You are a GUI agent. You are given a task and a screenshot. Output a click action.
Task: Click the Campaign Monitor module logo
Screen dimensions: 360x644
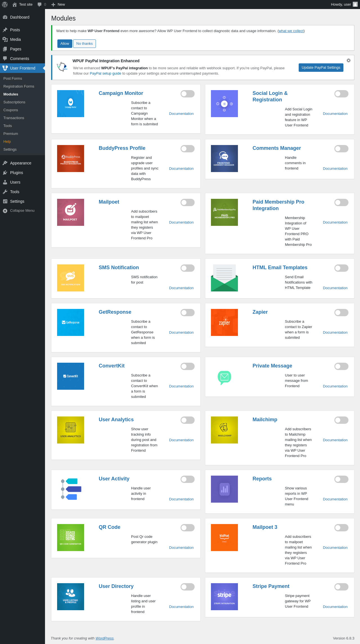[x=71, y=104]
